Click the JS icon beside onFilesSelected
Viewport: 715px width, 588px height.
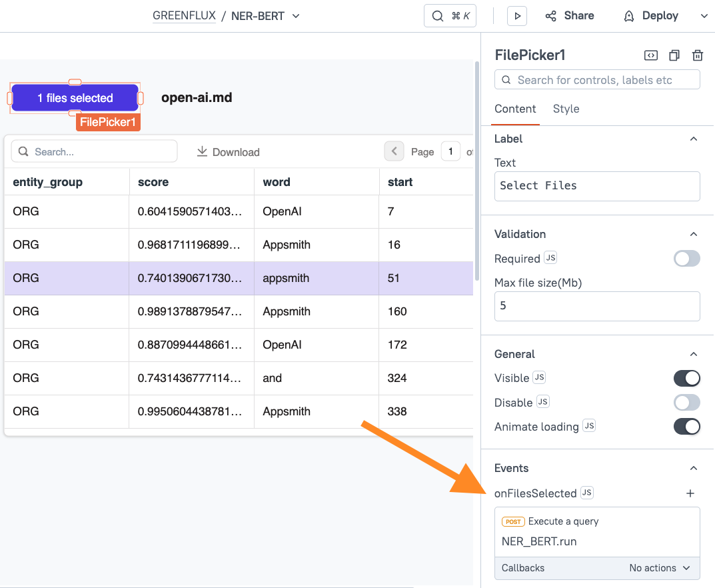[586, 493]
